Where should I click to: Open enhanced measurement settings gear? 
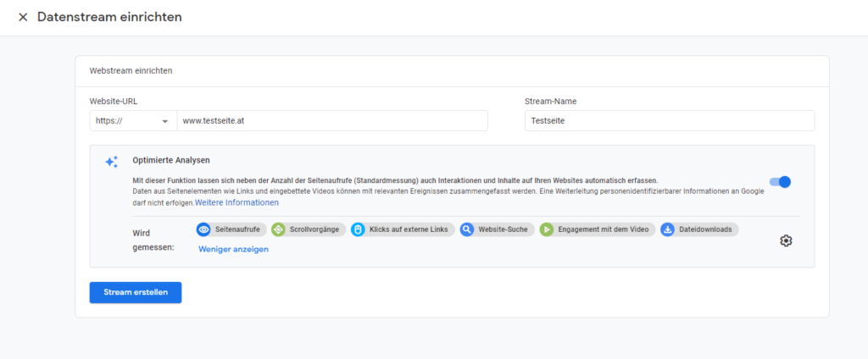pyautogui.click(x=786, y=240)
